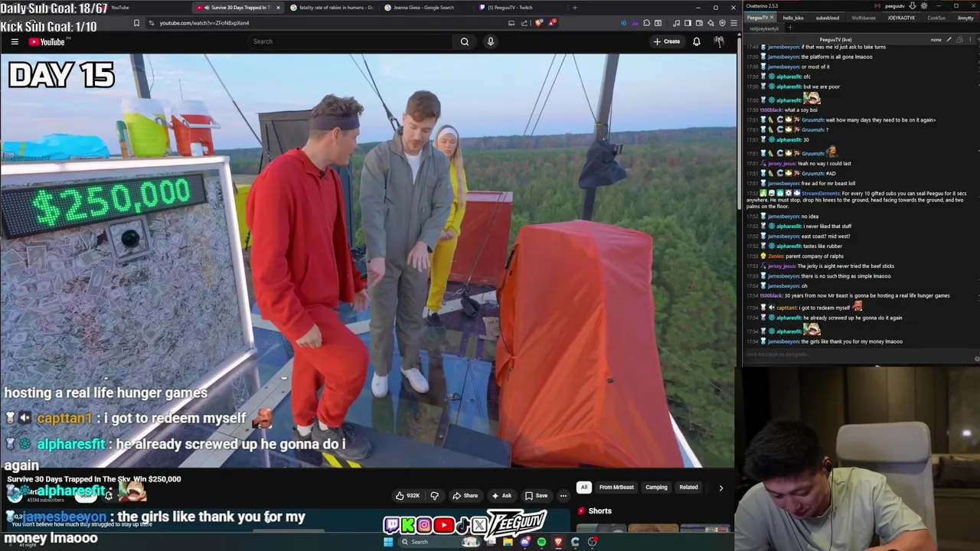Viewport: 980px width, 551px height.
Task: Share the video
Action: coord(465,496)
